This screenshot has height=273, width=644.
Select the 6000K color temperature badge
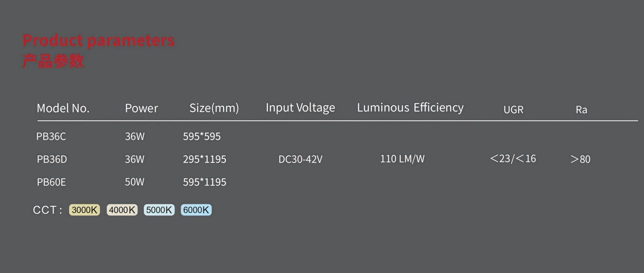[196, 210]
